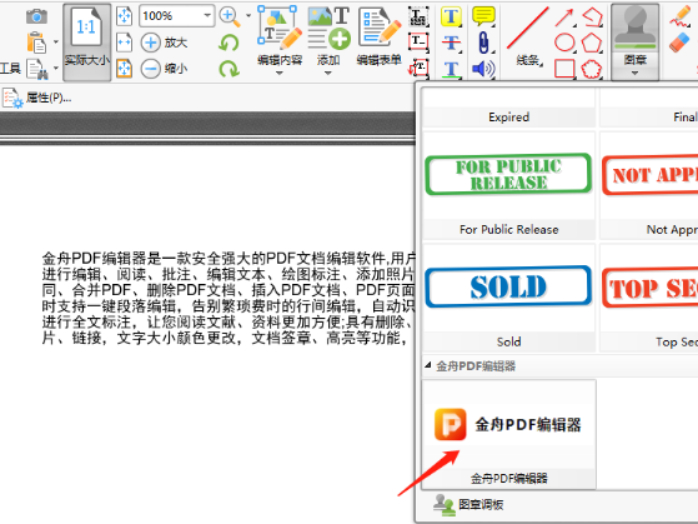The height and width of the screenshot is (524, 698).
Task: Rotate view clockwise with green arrow
Action: (x=229, y=69)
